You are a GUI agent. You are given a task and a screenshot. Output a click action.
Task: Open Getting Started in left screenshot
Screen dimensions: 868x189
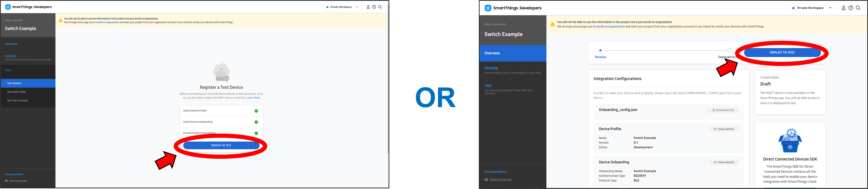(18, 181)
